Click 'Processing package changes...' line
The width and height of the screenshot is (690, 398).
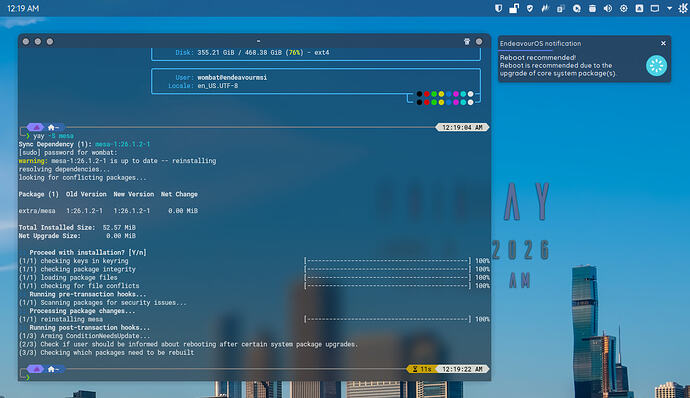(82, 311)
